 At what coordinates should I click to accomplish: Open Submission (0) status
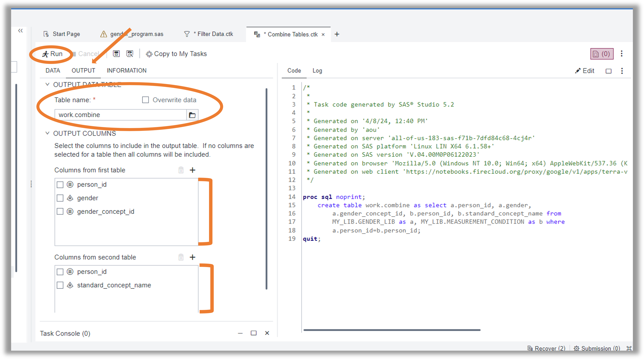pyautogui.click(x=597, y=348)
